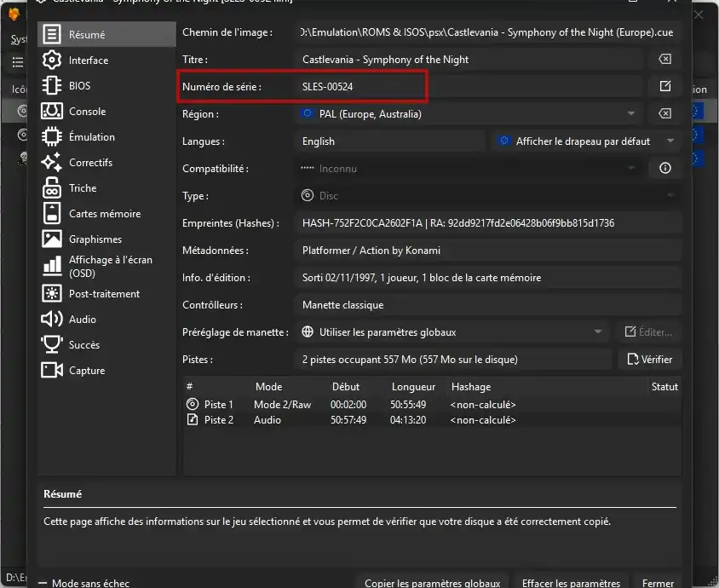The width and height of the screenshot is (719, 588).
Task: Click the 50:57:49 start time cell
Action: [x=348, y=419]
